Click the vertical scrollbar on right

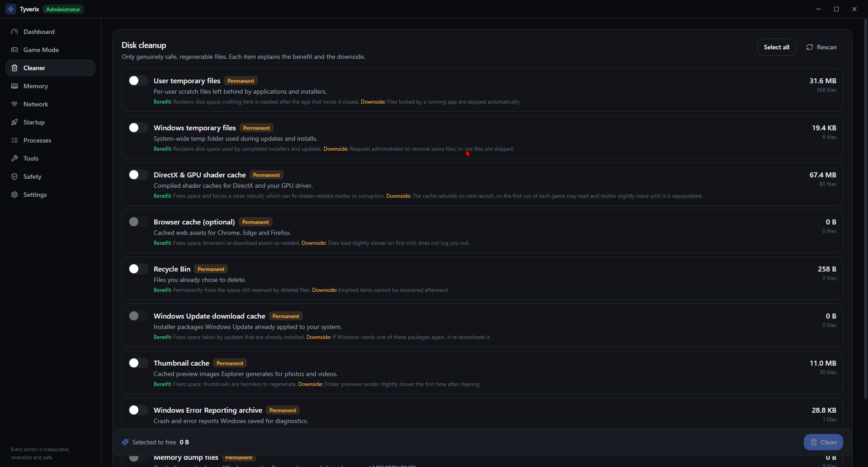[865, 208]
